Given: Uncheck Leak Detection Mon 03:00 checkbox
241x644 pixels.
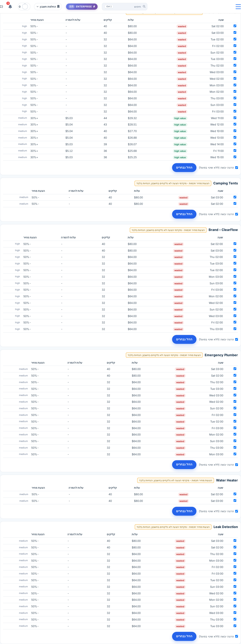Looking at the screenshot, I should (235, 560).
